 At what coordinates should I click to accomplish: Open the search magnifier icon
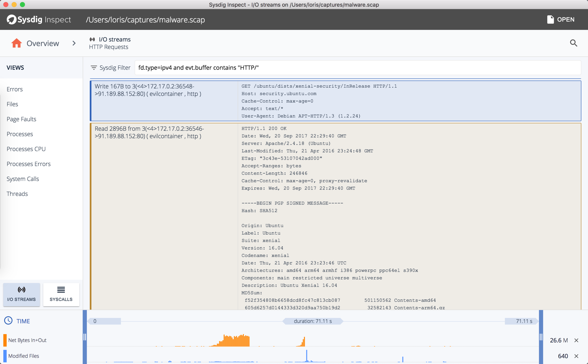point(574,43)
